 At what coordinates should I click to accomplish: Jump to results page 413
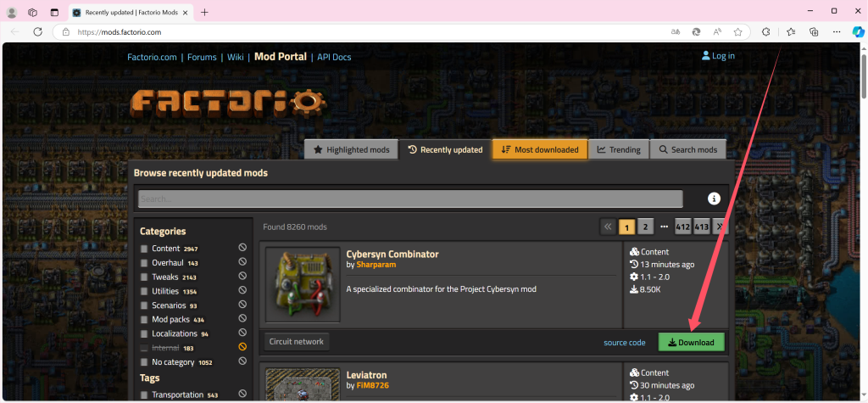point(701,227)
